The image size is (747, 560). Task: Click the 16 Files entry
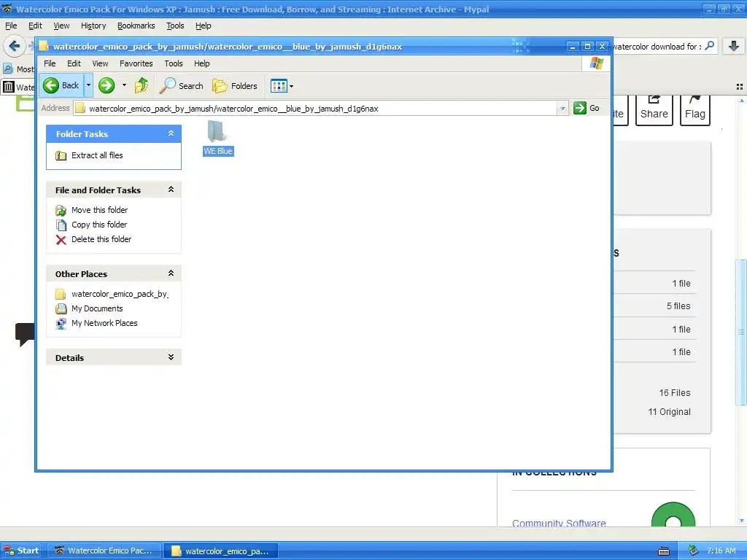pyautogui.click(x=675, y=393)
